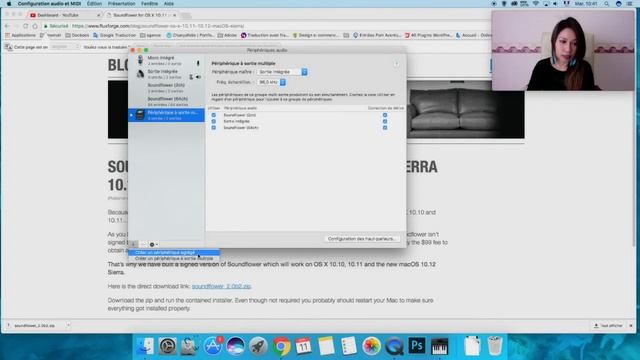Expand soundflower zip download options in Chrome
The width and height of the screenshot is (640, 360).
tap(68, 325)
